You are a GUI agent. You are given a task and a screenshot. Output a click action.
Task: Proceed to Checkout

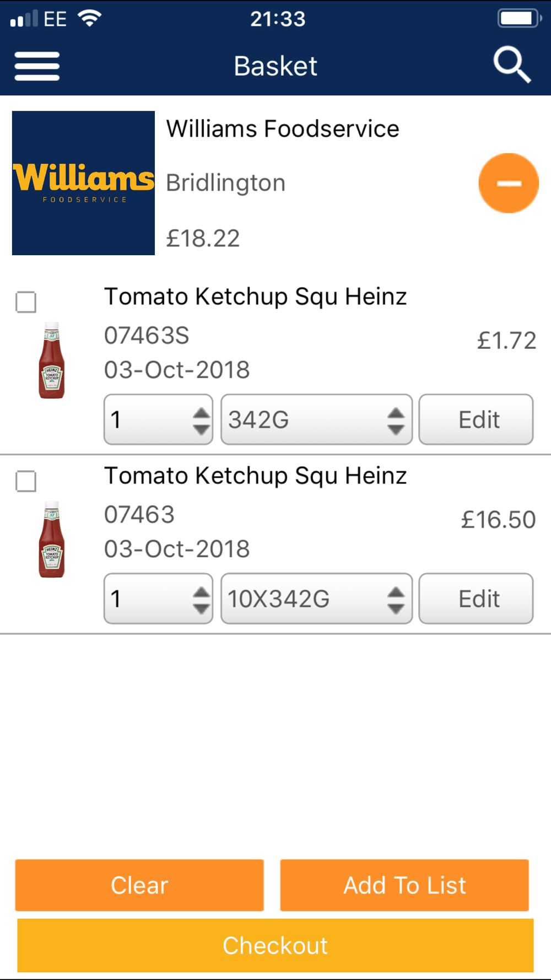point(275,945)
